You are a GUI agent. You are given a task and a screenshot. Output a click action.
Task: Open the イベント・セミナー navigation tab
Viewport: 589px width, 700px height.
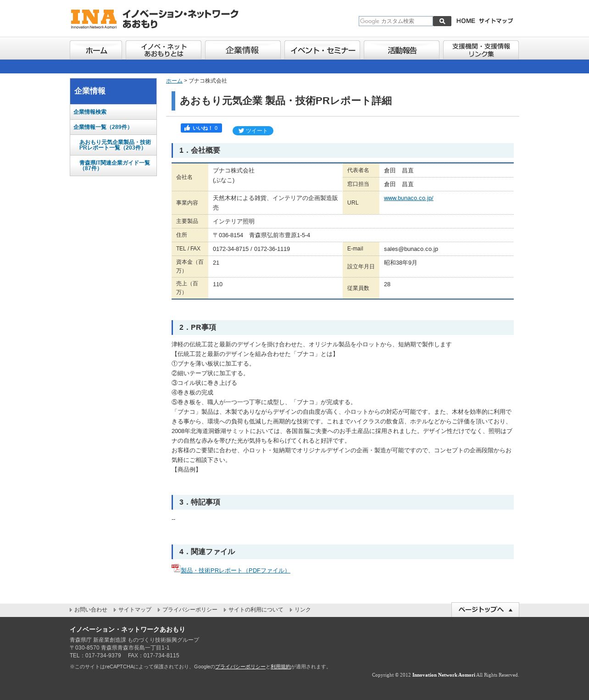click(322, 50)
